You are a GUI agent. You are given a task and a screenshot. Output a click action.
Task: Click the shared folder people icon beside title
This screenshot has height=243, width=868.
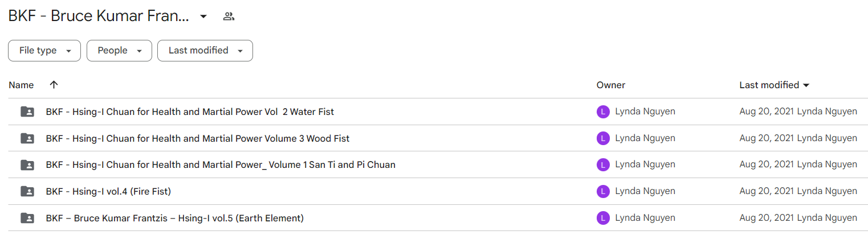(x=229, y=17)
